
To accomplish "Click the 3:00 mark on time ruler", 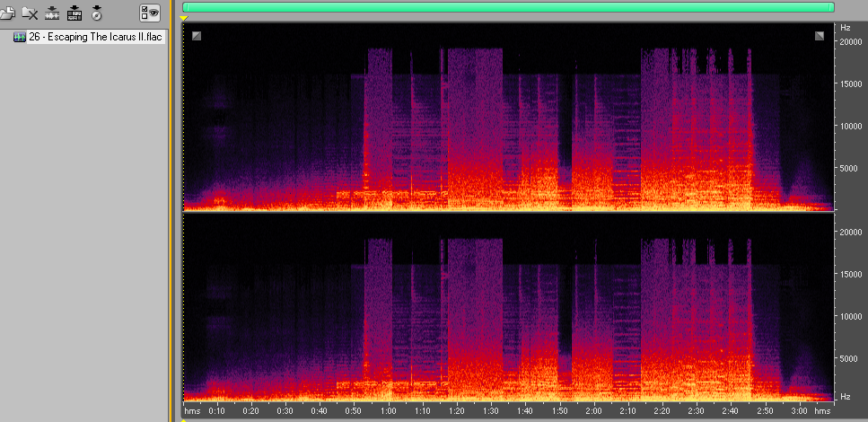I will point(799,411).
